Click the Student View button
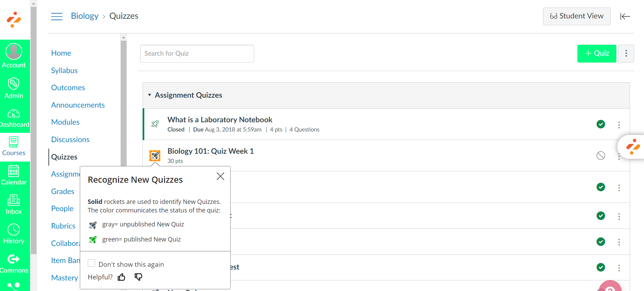Viewport: 644px width, 291px height. (x=576, y=16)
